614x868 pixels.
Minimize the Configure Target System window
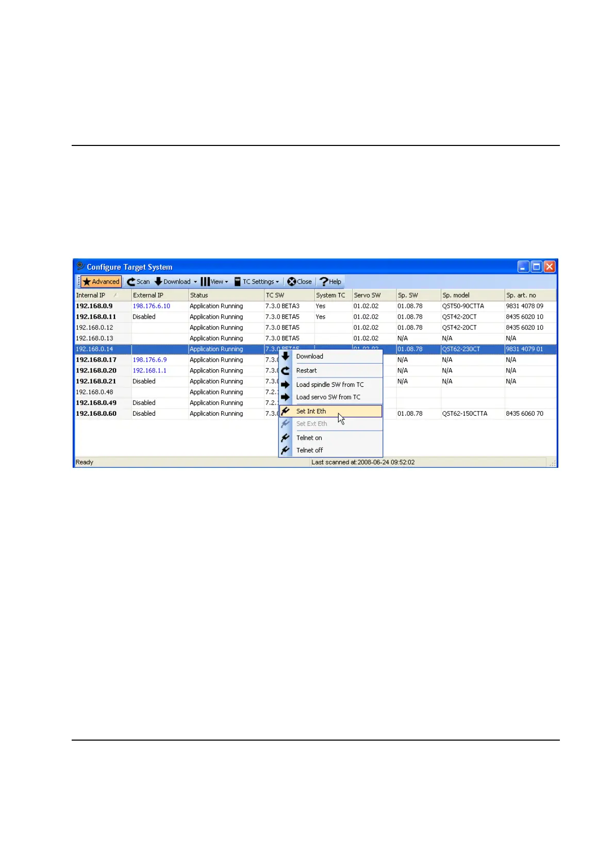point(523,267)
